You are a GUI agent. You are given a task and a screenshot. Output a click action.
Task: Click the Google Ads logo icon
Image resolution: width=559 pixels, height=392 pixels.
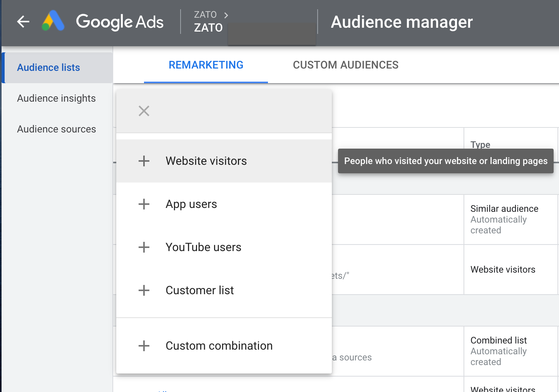[x=53, y=21]
